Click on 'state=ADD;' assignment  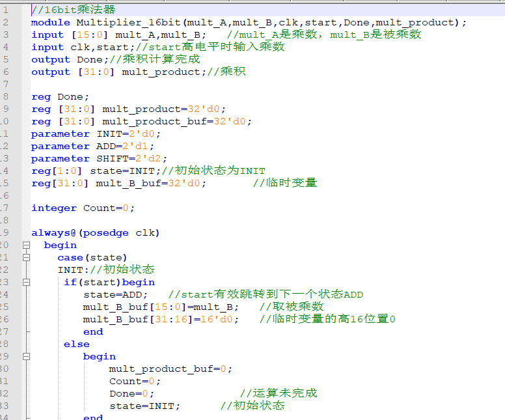116,294
